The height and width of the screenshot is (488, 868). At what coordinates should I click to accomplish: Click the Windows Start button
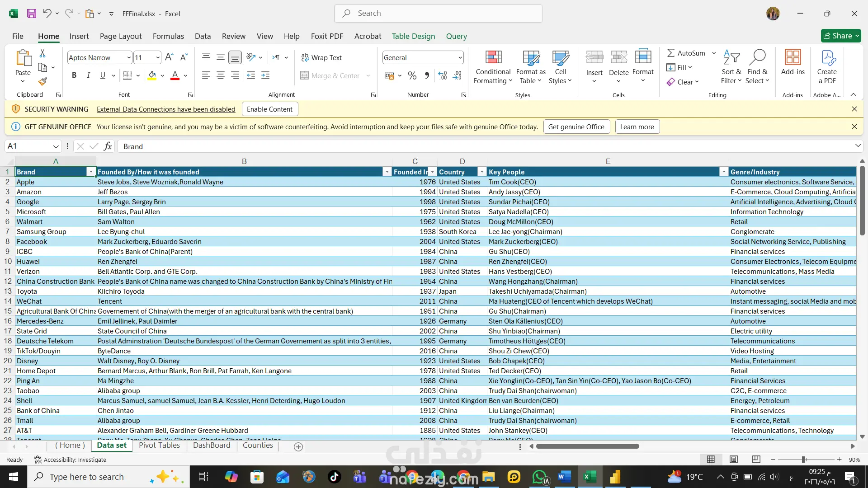click(14, 477)
